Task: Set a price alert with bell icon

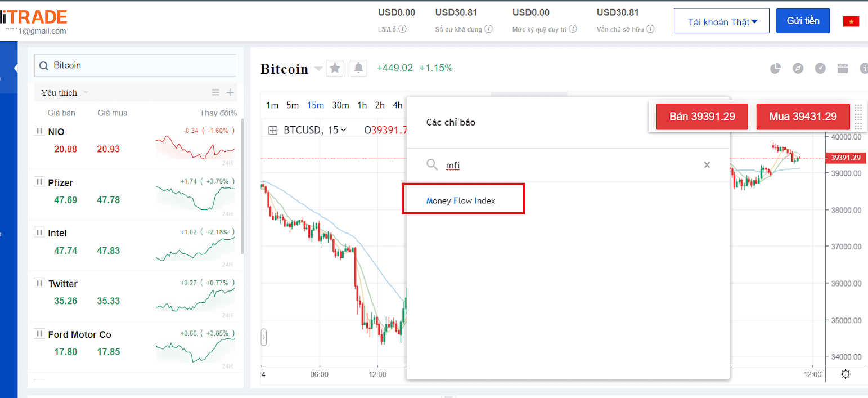Action: coord(358,68)
